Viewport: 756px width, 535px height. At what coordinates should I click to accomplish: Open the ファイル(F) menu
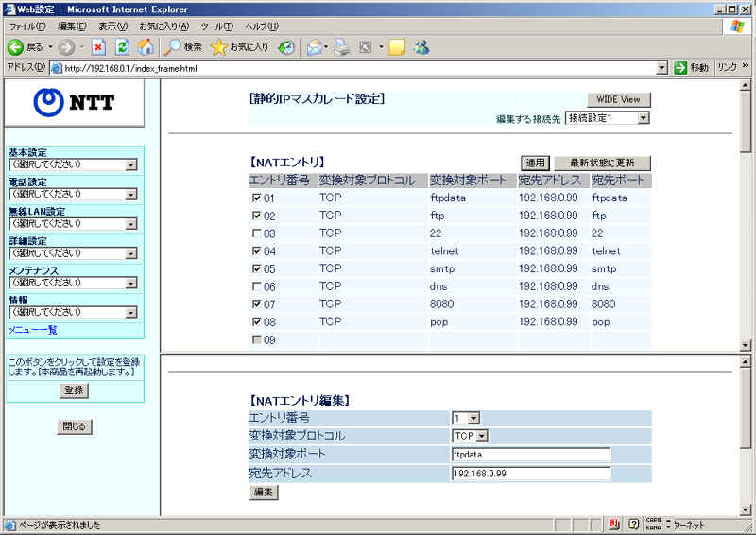(28, 26)
